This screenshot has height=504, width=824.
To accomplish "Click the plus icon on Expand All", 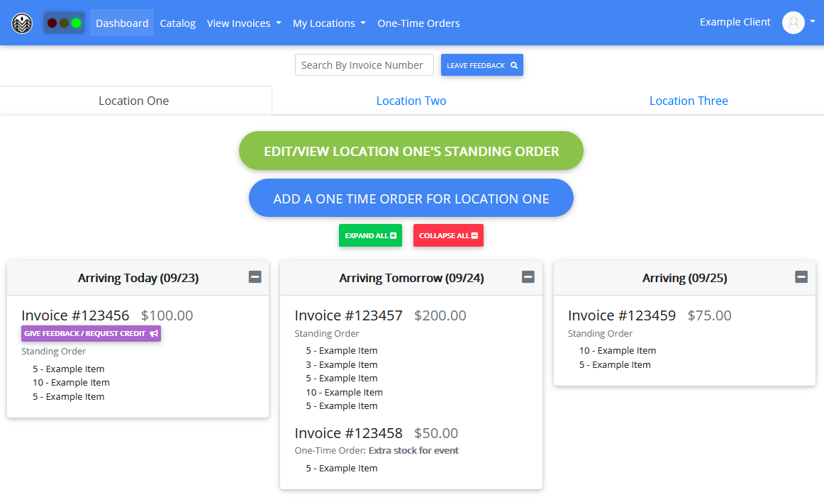I will (x=391, y=235).
